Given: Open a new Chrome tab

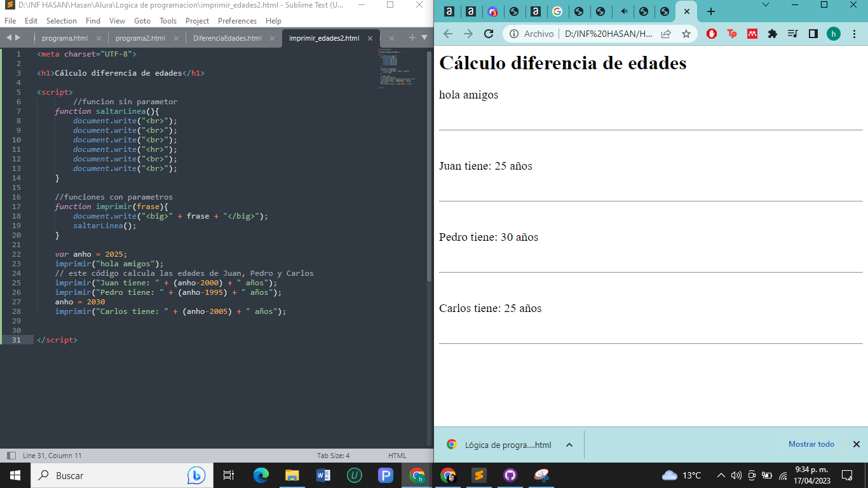Looking at the screenshot, I should coord(711,11).
